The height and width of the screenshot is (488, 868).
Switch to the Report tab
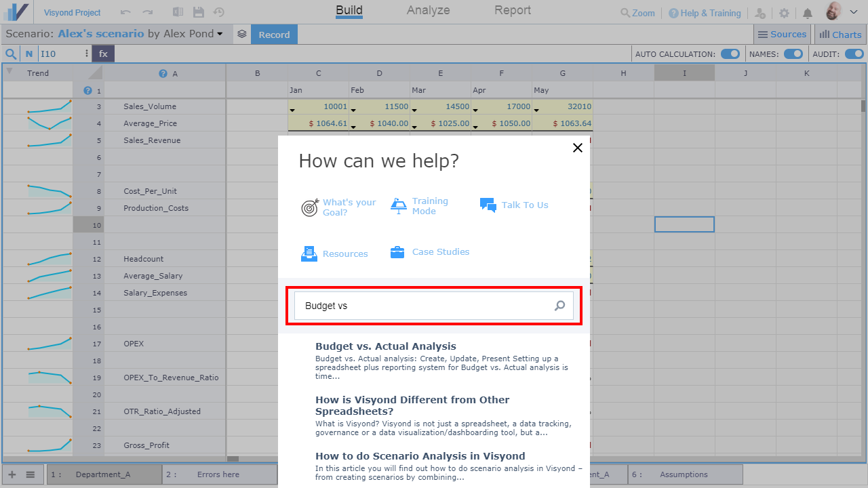tap(513, 10)
